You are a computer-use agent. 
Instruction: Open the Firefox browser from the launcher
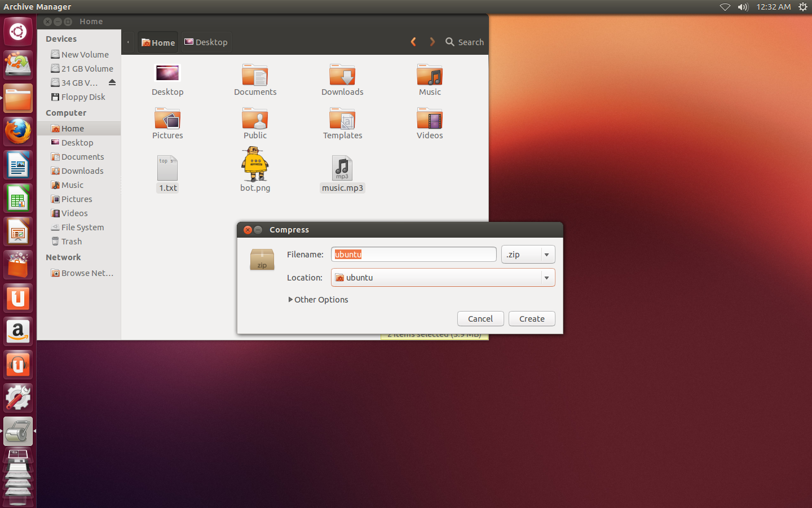[x=18, y=131]
